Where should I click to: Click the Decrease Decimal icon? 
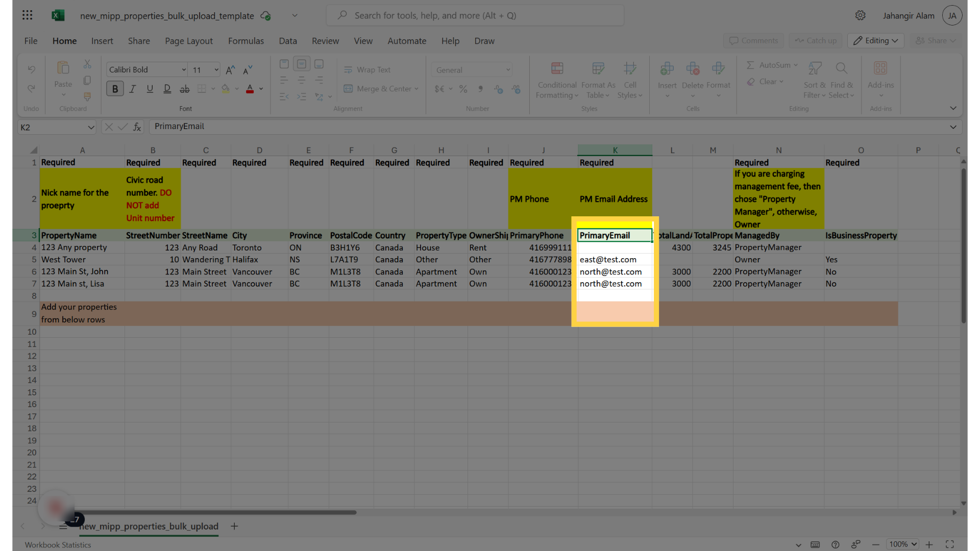[x=498, y=89]
